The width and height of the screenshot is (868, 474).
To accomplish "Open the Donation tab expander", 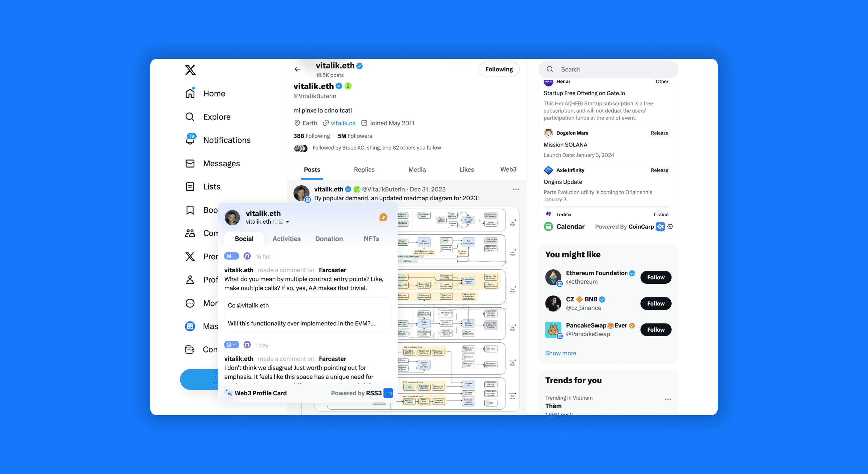I will (x=329, y=238).
